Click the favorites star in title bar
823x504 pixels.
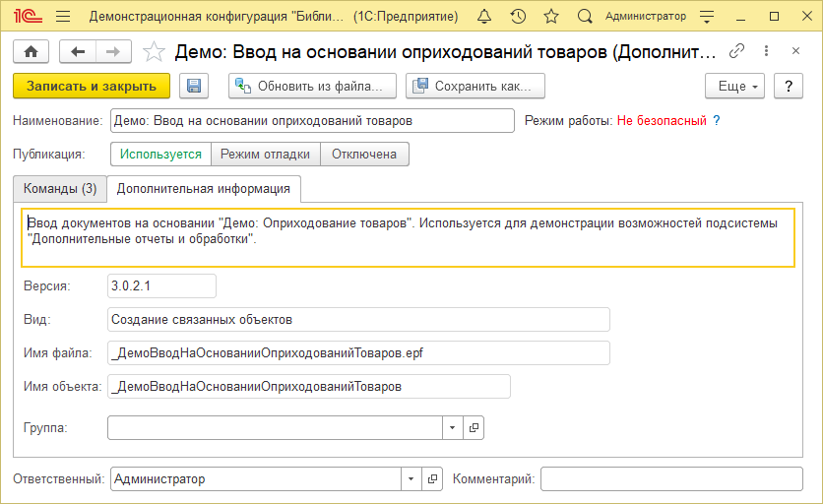point(550,17)
